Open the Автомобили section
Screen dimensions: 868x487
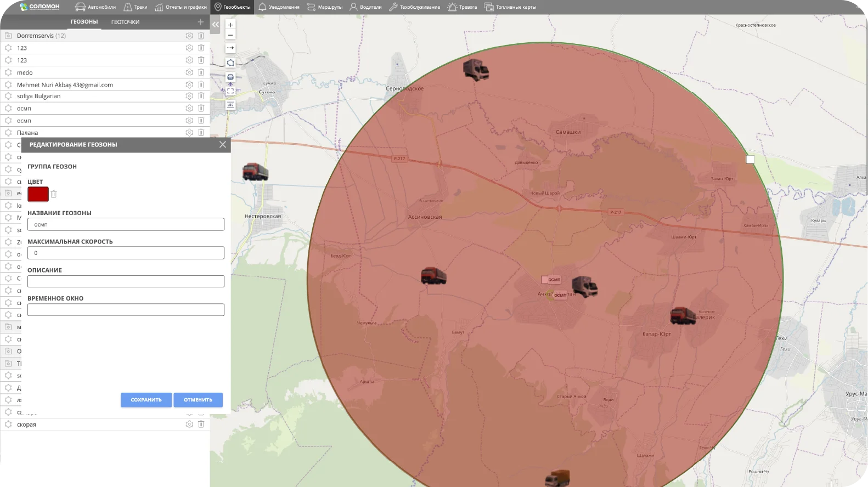(x=95, y=7)
